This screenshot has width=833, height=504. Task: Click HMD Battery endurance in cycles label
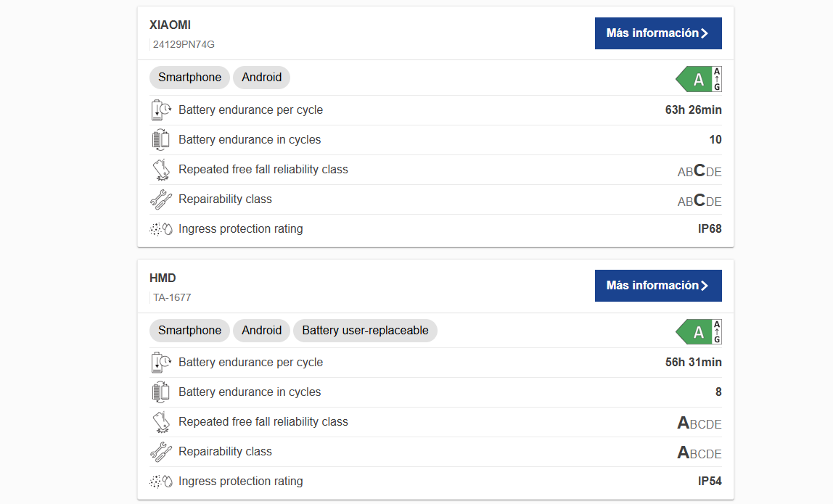[250, 392]
